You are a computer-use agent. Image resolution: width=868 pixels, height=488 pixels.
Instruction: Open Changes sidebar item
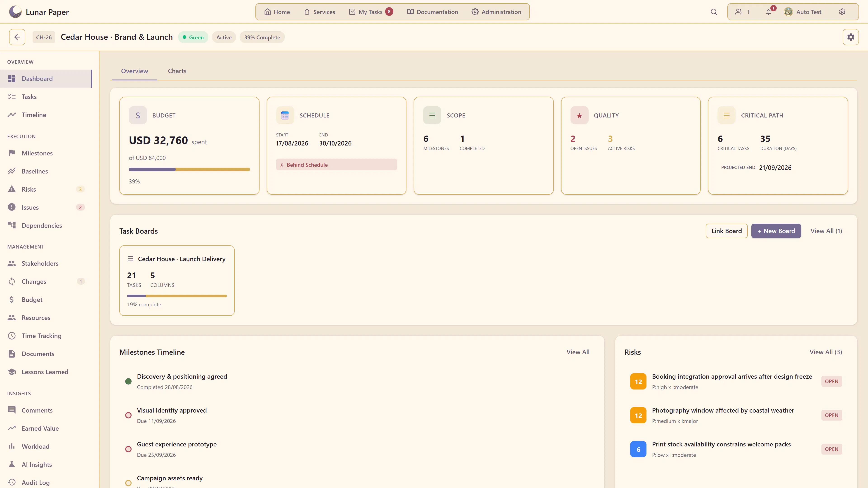tap(46, 282)
